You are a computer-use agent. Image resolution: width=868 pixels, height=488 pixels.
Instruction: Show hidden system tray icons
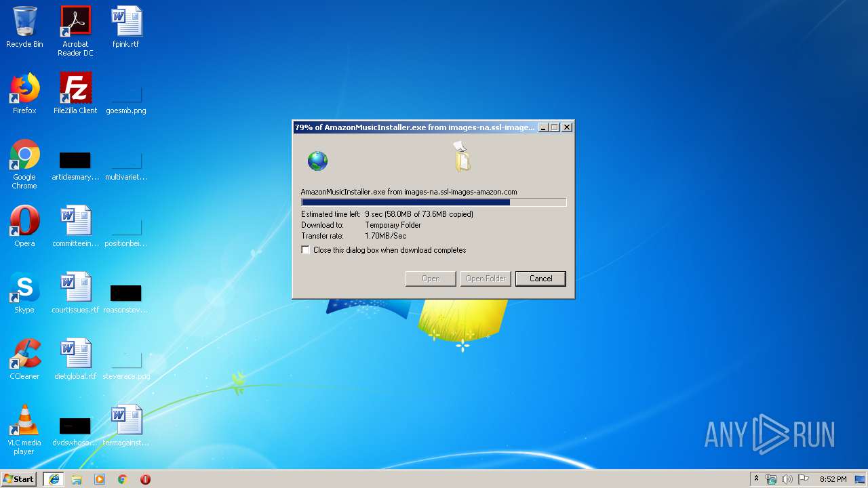[x=756, y=479]
